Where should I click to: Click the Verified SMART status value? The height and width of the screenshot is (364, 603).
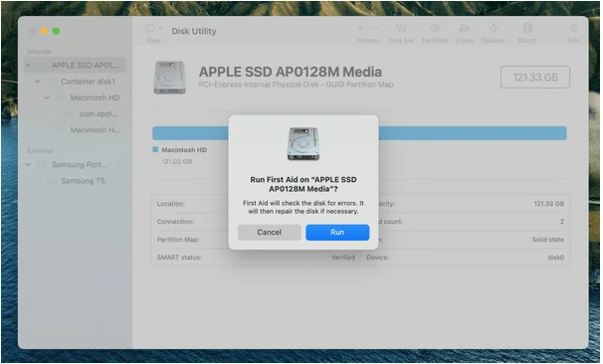coord(343,258)
